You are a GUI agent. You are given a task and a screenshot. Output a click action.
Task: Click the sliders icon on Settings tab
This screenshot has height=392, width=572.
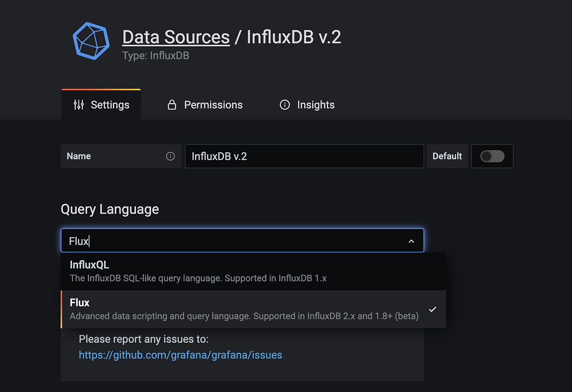pos(79,105)
